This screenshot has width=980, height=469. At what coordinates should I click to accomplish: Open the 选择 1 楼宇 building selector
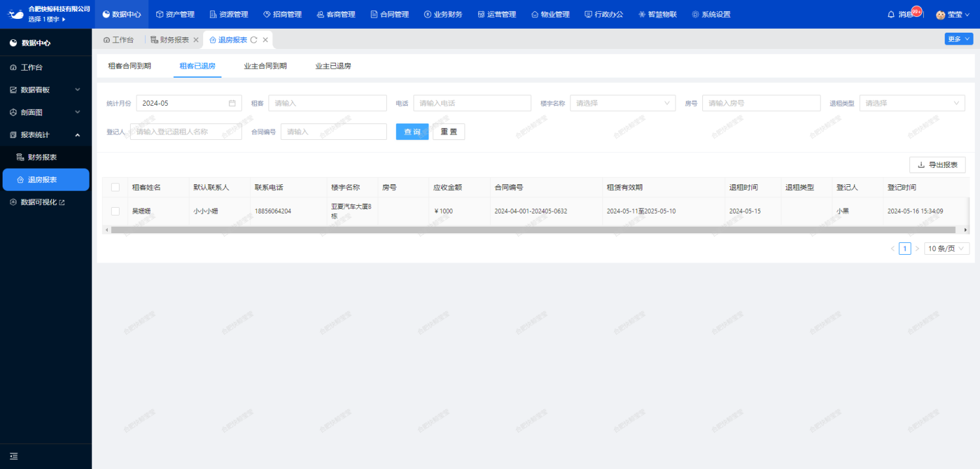[47, 19]
